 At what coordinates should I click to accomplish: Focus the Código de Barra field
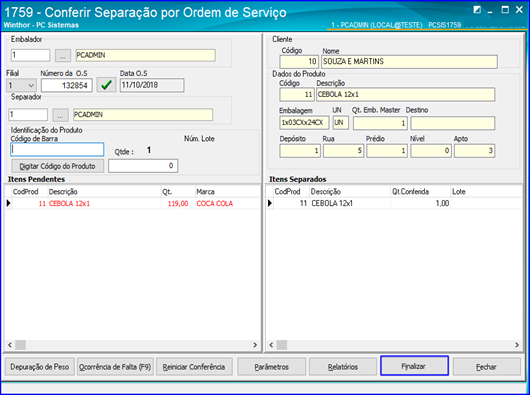(57, 149)
